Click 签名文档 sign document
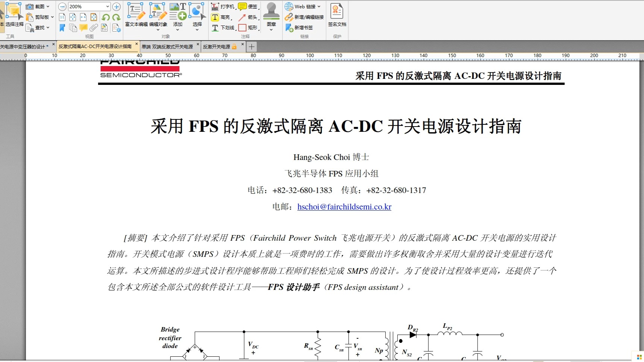644x362 pixels. (337, 15)
